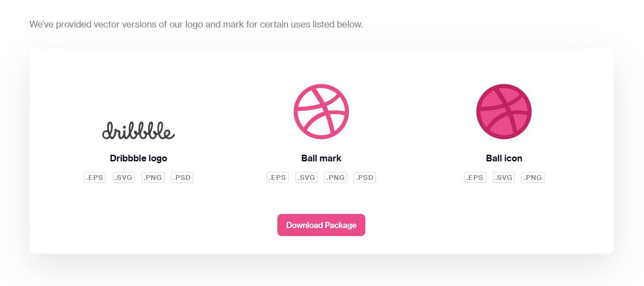Select .SVG under Ball icon
The width and height of the screenshot is (644, 286).
[x=504, y=178]
